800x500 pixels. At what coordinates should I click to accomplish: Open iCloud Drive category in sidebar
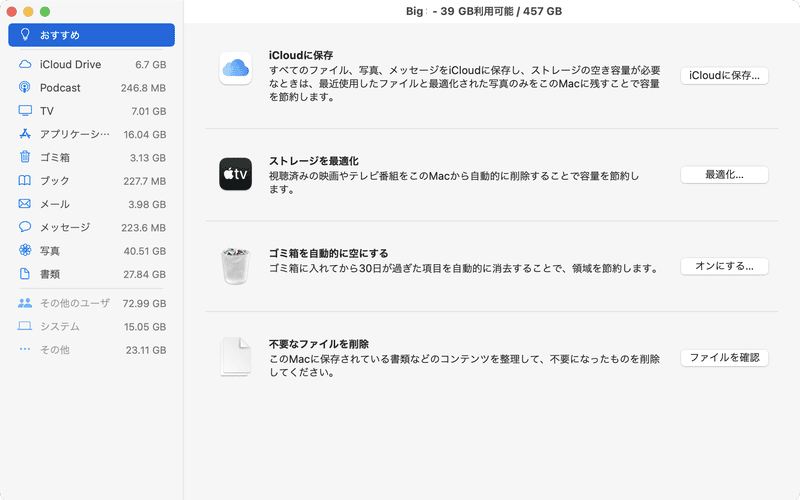point(91,64)
